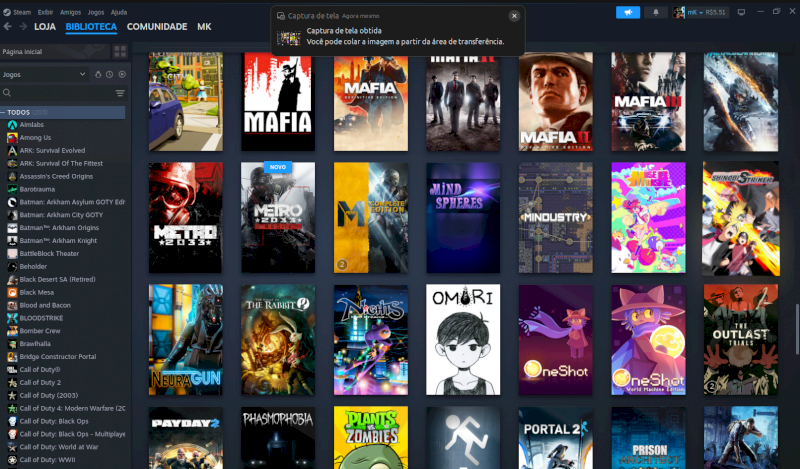The height and width of the screenshot is (469, 800).
Task: Open the MK profile tab
Action: coord(204,27)
